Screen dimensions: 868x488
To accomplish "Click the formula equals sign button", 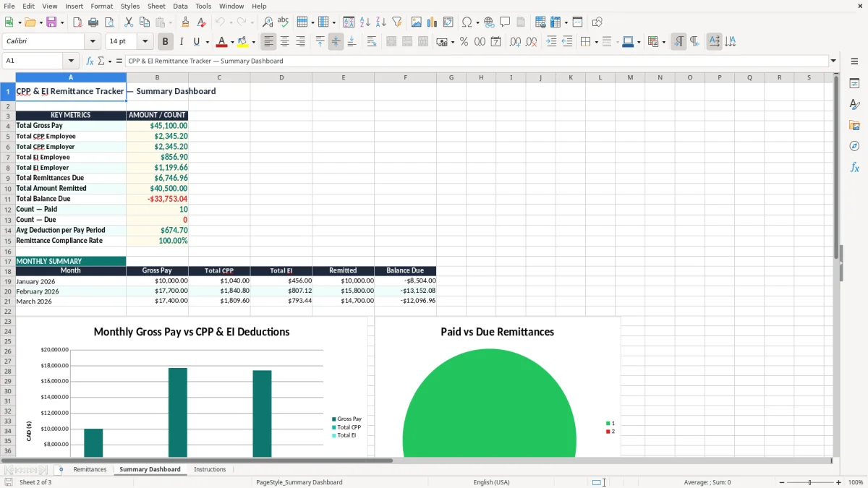I will coord(119,61).
